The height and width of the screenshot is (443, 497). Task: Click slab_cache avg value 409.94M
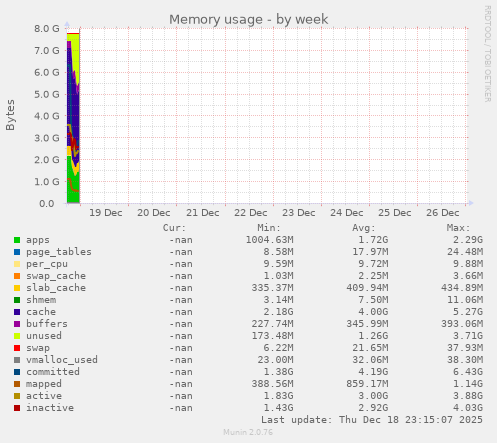click(367, 288)
